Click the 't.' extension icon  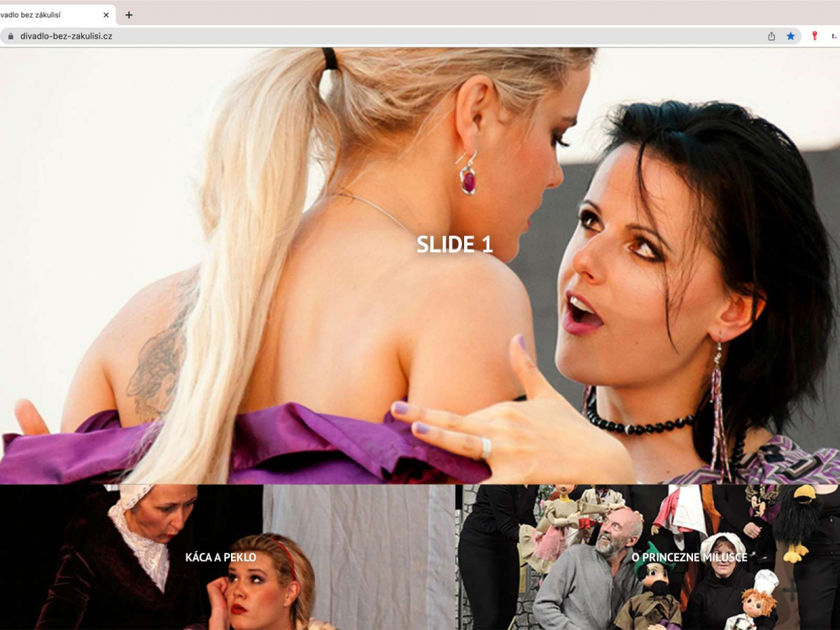click(834, 36)
